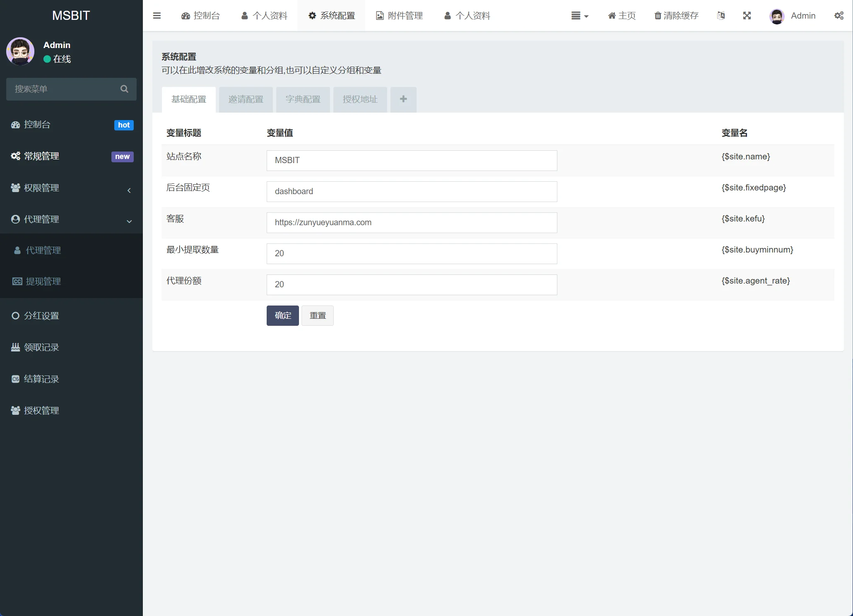Open the Admin avatar in top bar
Viewport: 853px width, 616px height.
pyautogui.click(x=777, y=16)
